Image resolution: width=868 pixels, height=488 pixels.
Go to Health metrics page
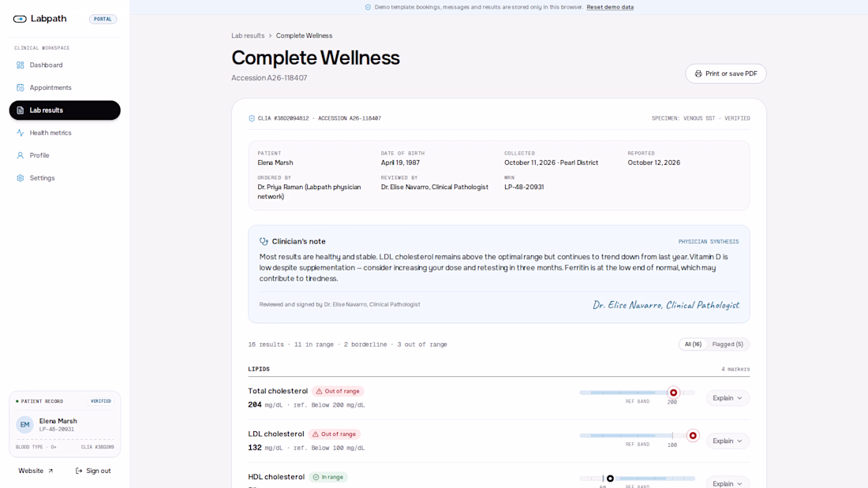point(65,132)
